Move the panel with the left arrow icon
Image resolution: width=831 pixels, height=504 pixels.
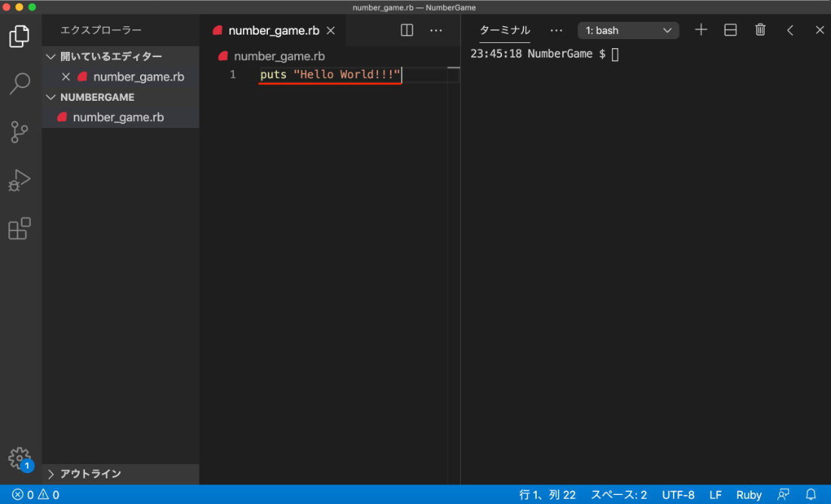[790, 30]
